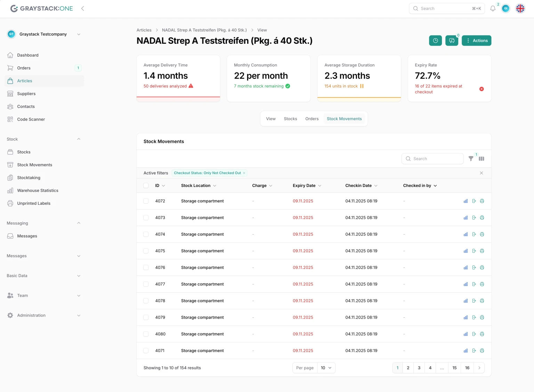The height and width of the screenshot is (392, 534).
Task: Switch to the Orders tab
Action: coord(312,119)
